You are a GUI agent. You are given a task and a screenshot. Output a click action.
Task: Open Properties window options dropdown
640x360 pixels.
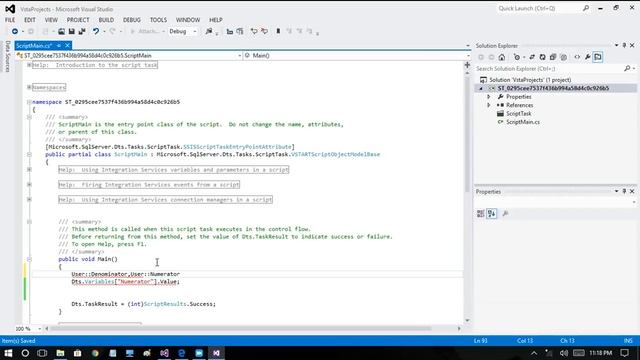tap(616, 191)
